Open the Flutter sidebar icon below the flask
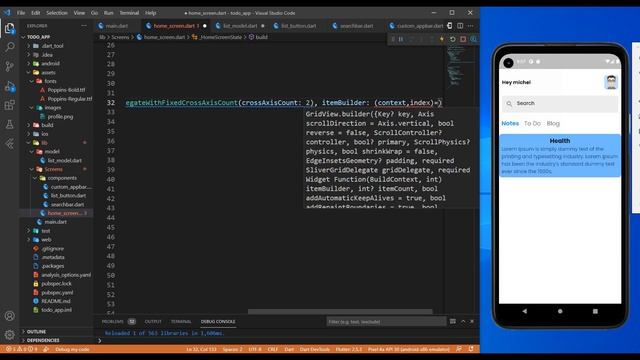 pos(9,144)
